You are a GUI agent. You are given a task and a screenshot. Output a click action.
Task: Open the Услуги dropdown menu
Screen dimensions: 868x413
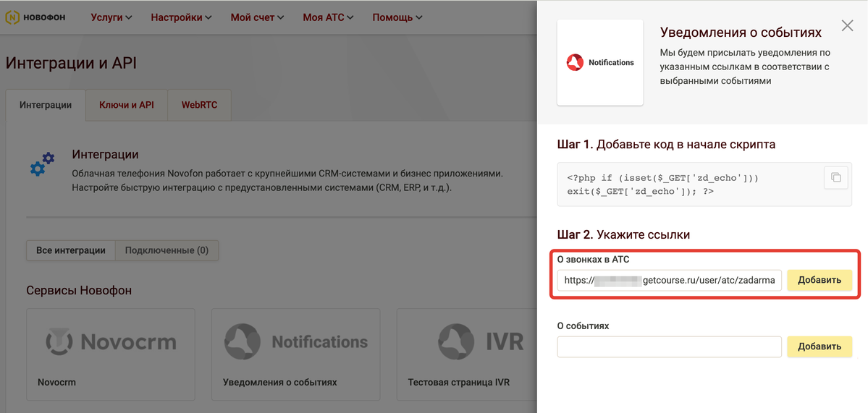111,17
